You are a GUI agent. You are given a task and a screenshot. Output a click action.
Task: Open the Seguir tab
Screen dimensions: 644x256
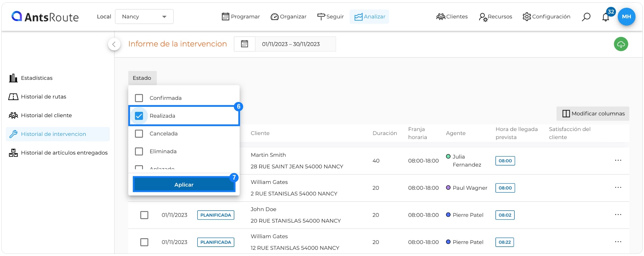pyautogui.click(x=330, y=17)
